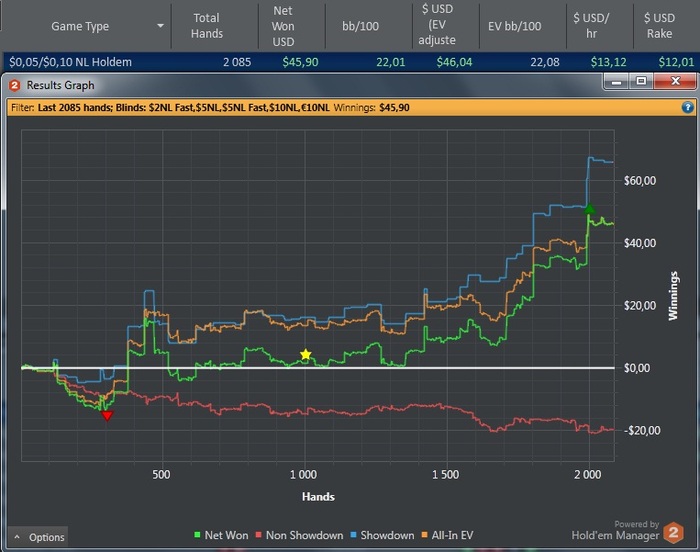Click the 1 000 hands x-axis label

click(x=303, y=474)
